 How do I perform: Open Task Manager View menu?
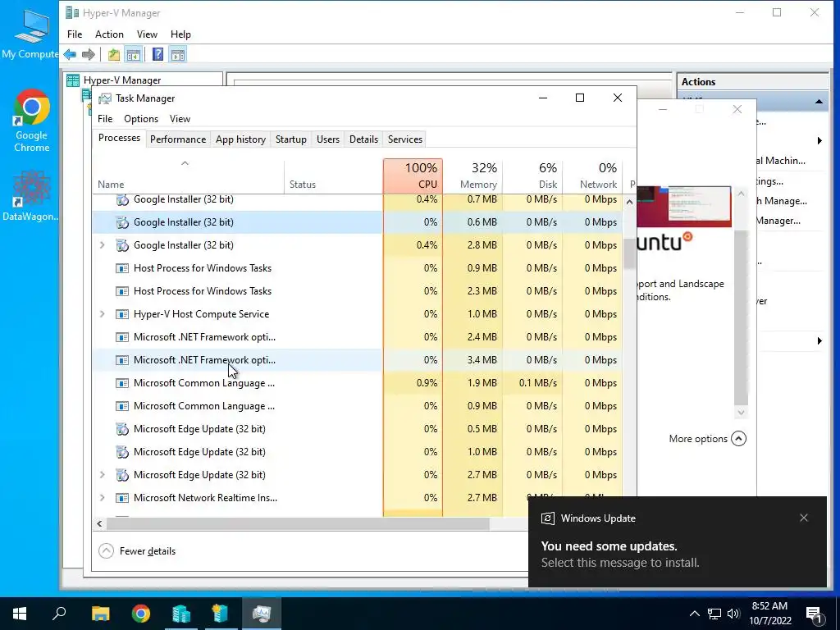(180, 118)
